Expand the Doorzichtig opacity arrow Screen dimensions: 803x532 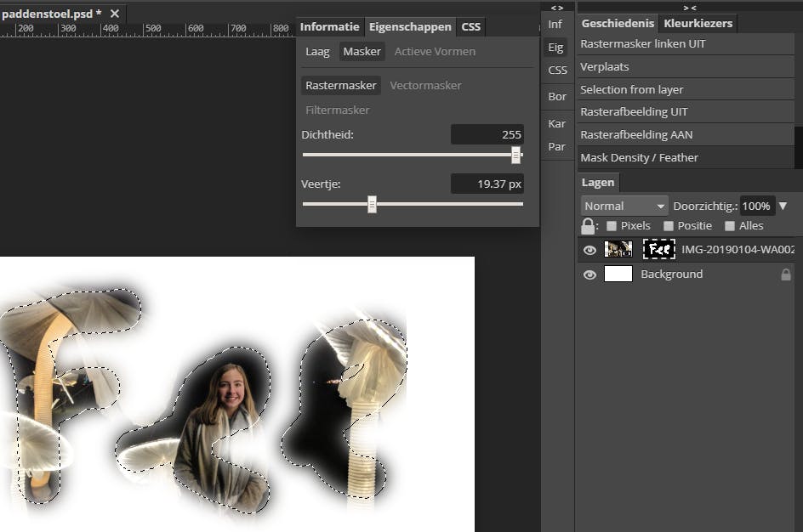[783, 206]
